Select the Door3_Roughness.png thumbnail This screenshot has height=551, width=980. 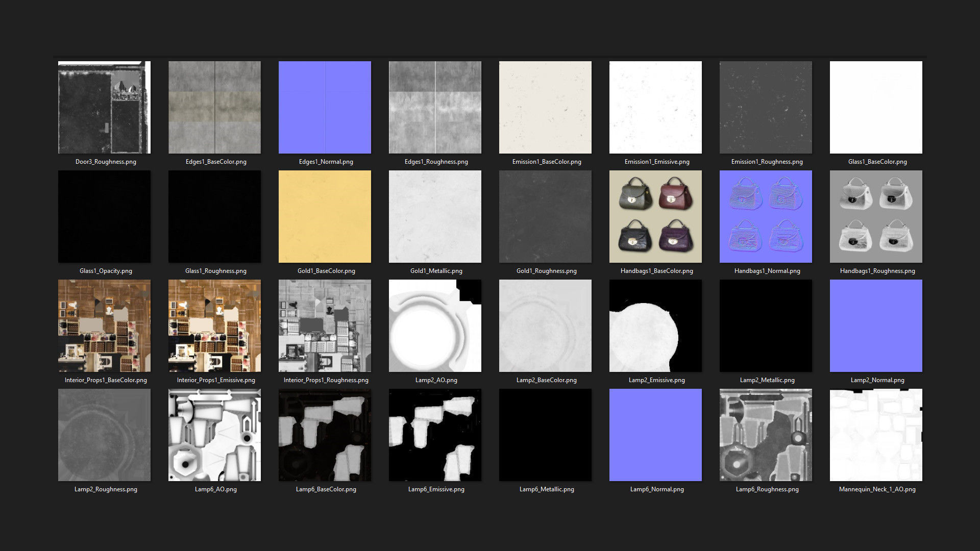pos(104,107)
